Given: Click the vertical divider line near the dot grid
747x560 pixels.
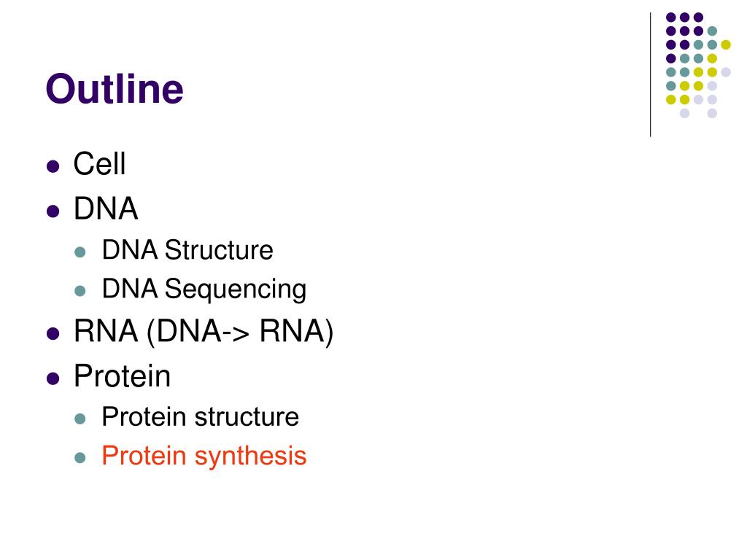Looking at the screenshot, I should point(650,75).
